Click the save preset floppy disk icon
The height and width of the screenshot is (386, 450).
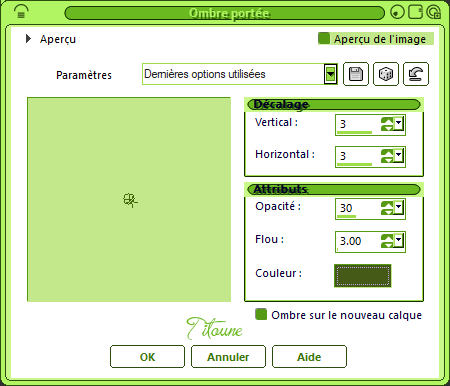pyautogui.click(x=356, y=74)
